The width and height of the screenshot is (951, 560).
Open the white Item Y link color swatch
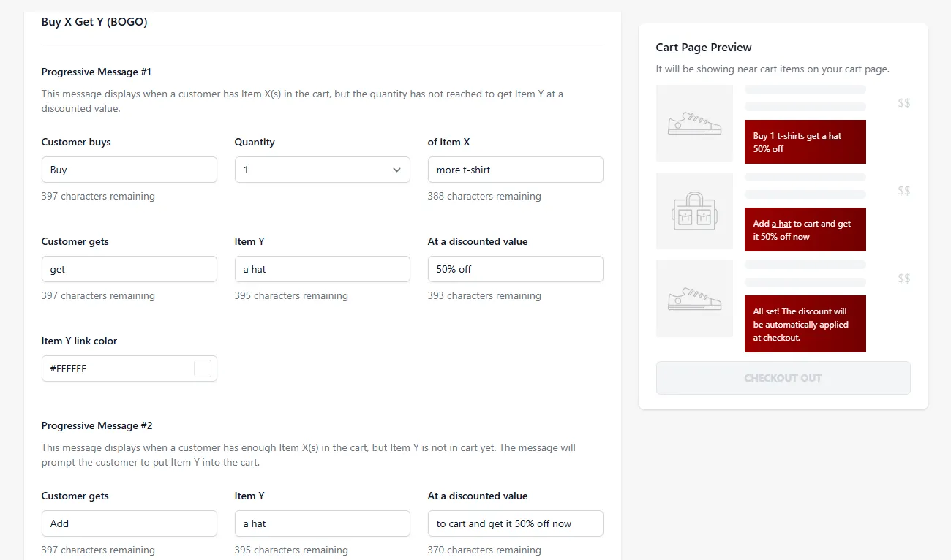pyautogui.click(x=203, y=368)
